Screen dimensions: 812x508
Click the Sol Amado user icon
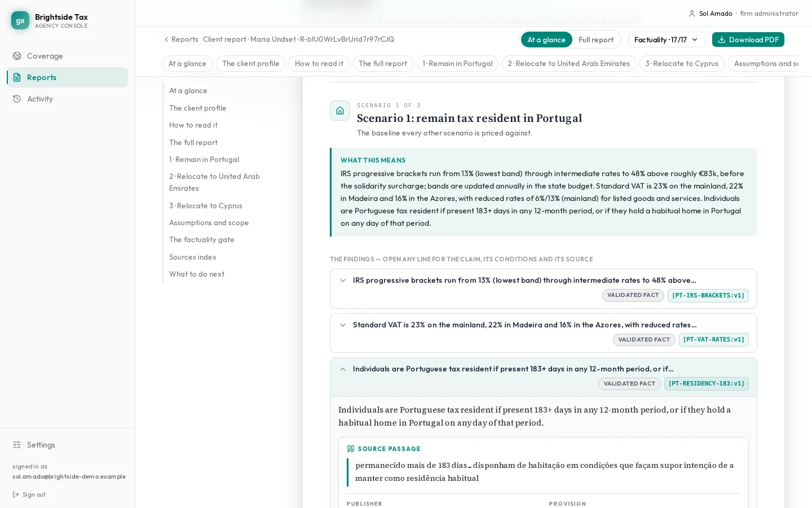pos(691,14)
